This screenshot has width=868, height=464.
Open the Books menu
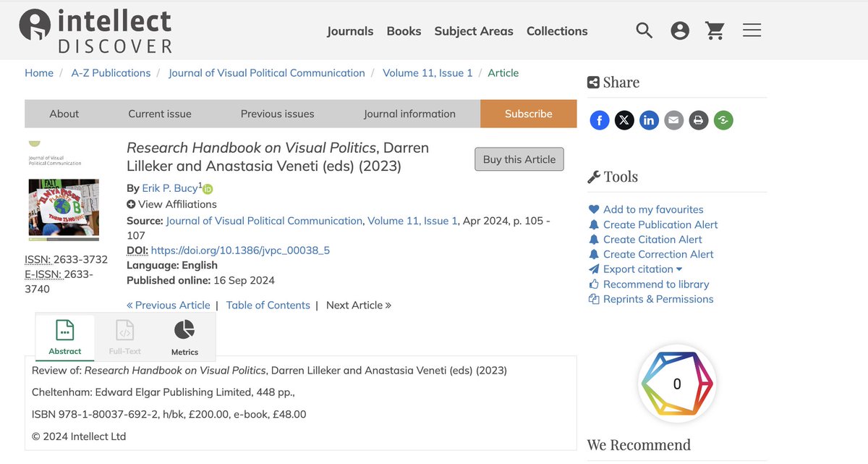click(404, 31)
